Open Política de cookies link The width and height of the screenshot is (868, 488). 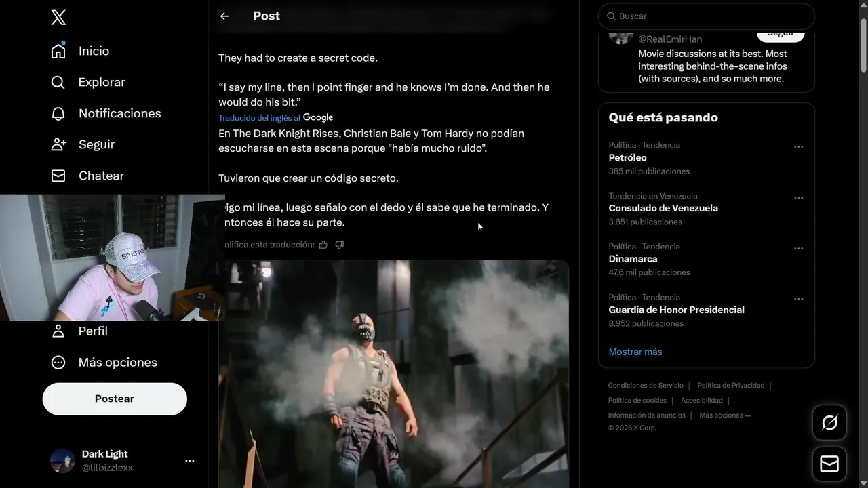tap(637, 400)
